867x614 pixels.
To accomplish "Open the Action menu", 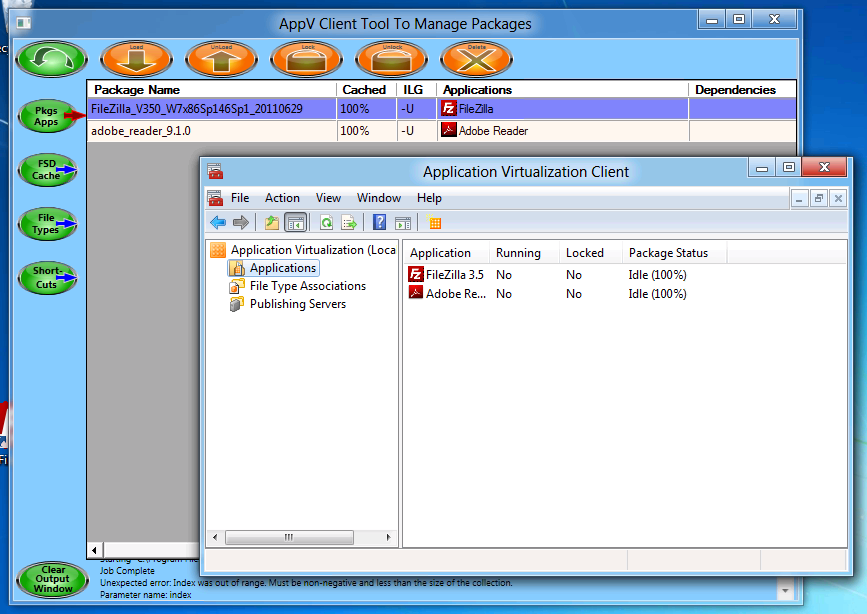I will pos(282,198).
